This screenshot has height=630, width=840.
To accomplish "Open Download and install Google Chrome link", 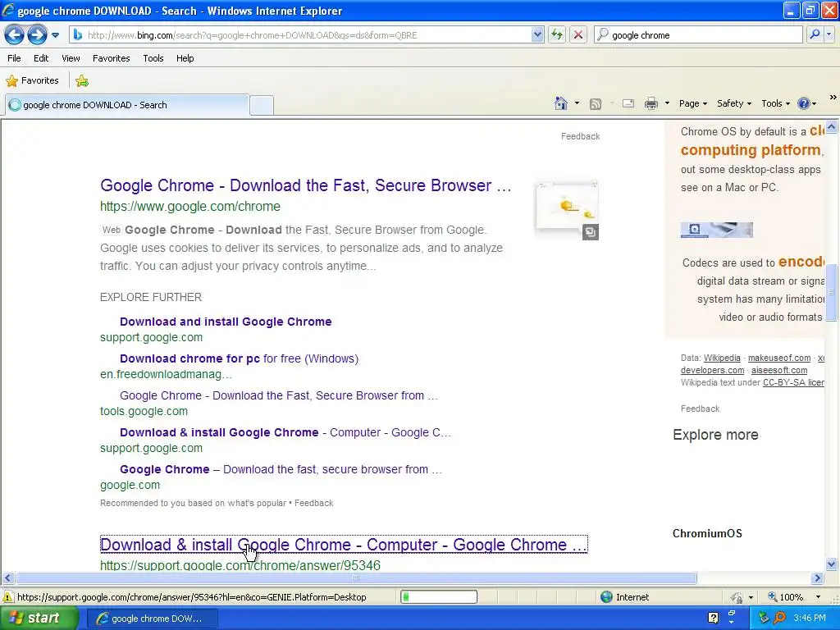I will (x=226, y=322).
